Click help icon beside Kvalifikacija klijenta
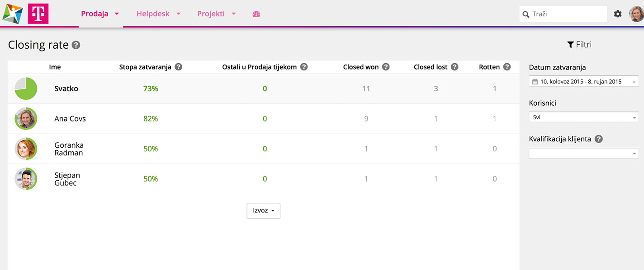This screenshot has width=644, height=270. (x=599, y=139)
